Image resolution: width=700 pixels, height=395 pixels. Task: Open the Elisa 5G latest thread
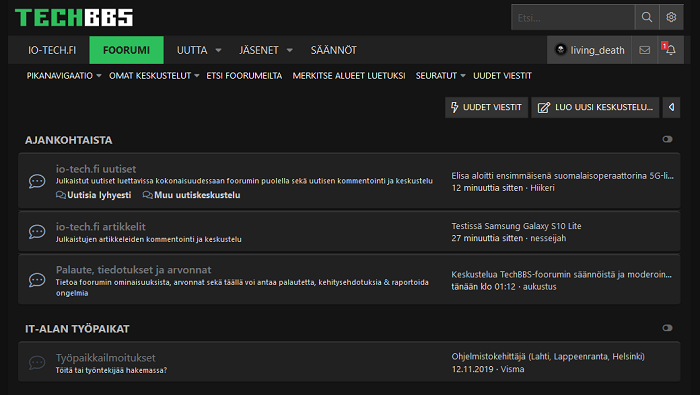pos(562,176)
